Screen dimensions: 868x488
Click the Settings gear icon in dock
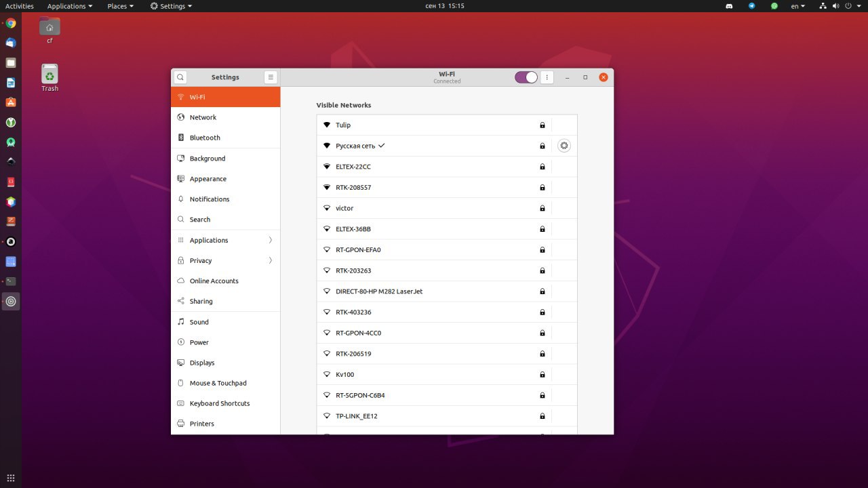pyautogui.click(x=11, y=302)
